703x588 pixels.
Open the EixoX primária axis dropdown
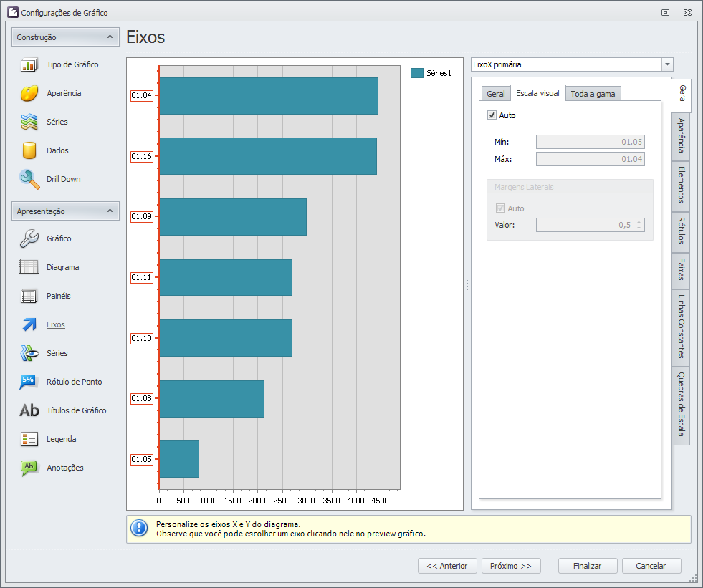(x=667, y=64)
